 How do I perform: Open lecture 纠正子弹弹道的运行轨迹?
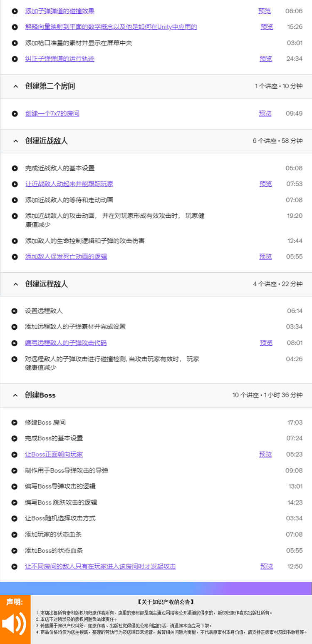(x=60, y=58)
